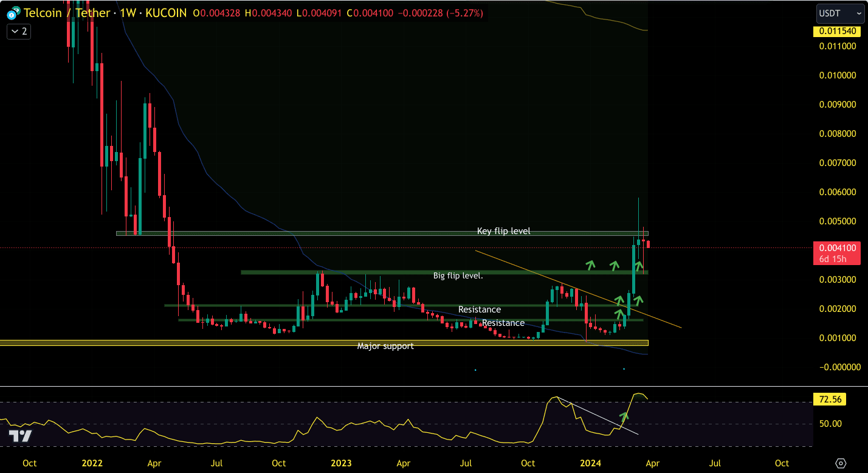
Task: Click the KUCOIN exchange label in title
Action: click(x=166, y=13)
